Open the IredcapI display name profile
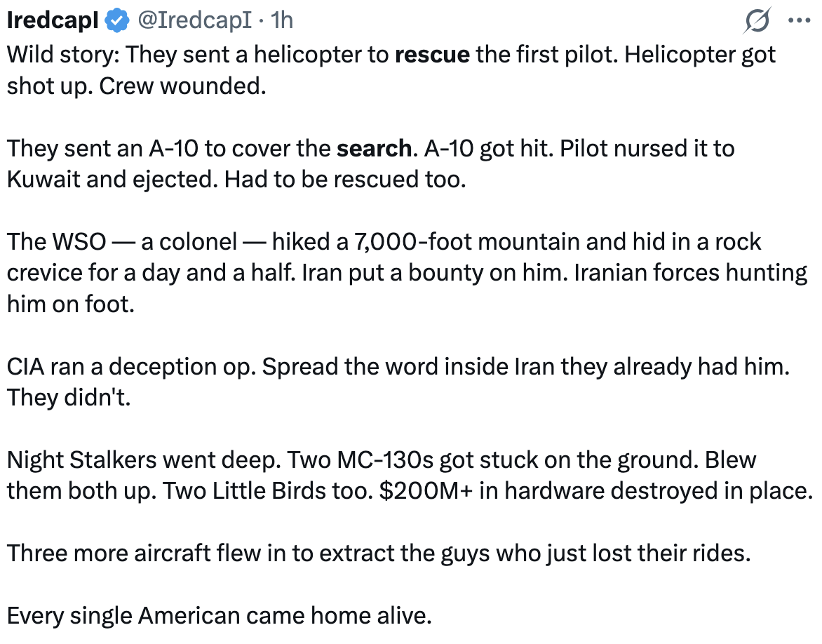Viewport: 822px width, 644px height. coord(53,20)
